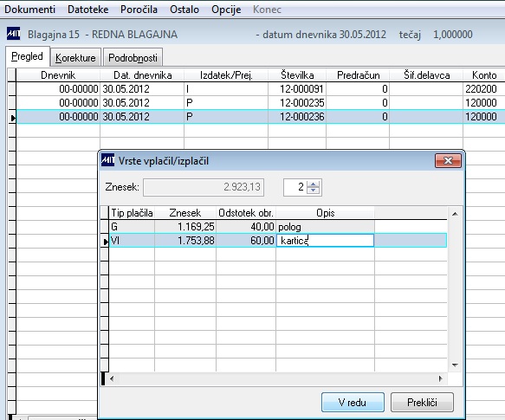The height and width of the screenshot is (420, 505).
Task: Open the Poročila menu
Action: tap(139, 10)
